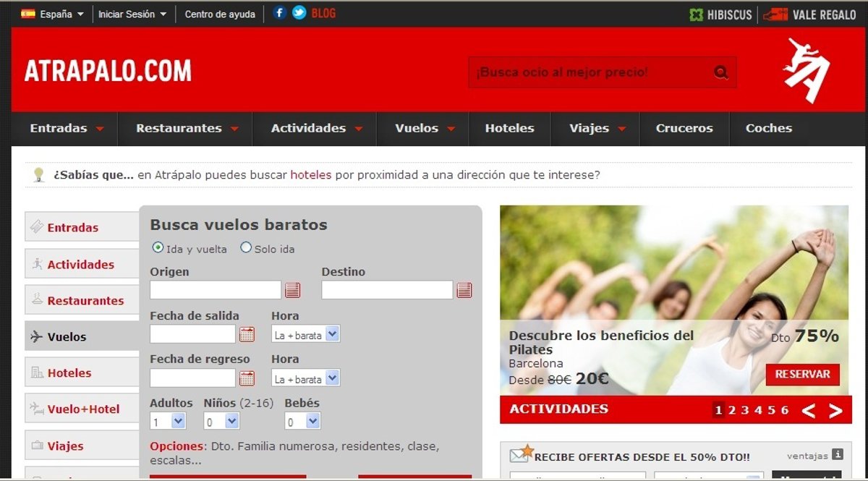Select the Ida y vuelta option

coord(158,248)
